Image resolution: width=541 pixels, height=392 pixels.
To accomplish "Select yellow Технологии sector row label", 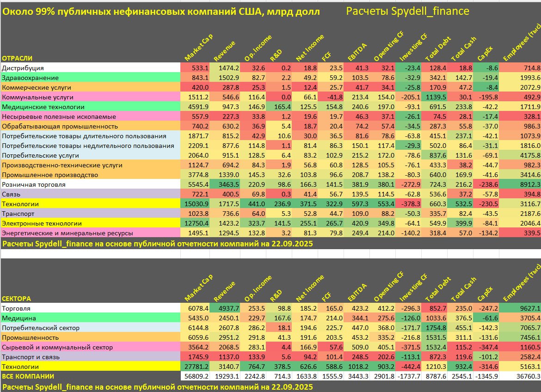I will pos(90,367).
